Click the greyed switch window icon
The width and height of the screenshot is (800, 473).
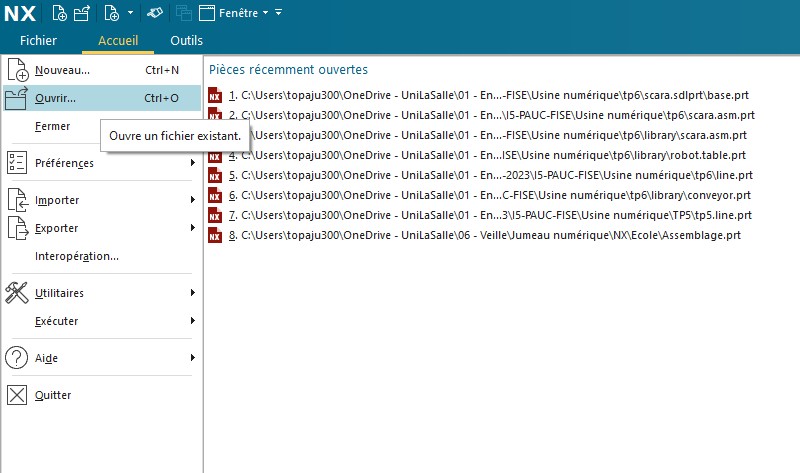tap(184, 13)
